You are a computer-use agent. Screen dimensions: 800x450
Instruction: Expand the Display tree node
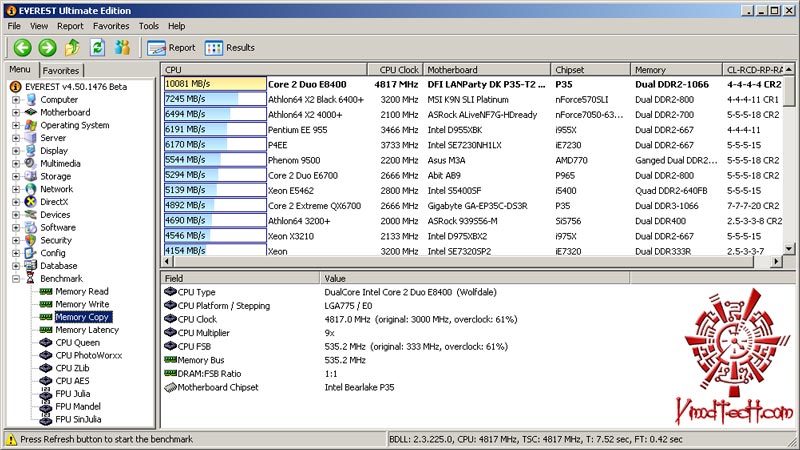[16, 151]
